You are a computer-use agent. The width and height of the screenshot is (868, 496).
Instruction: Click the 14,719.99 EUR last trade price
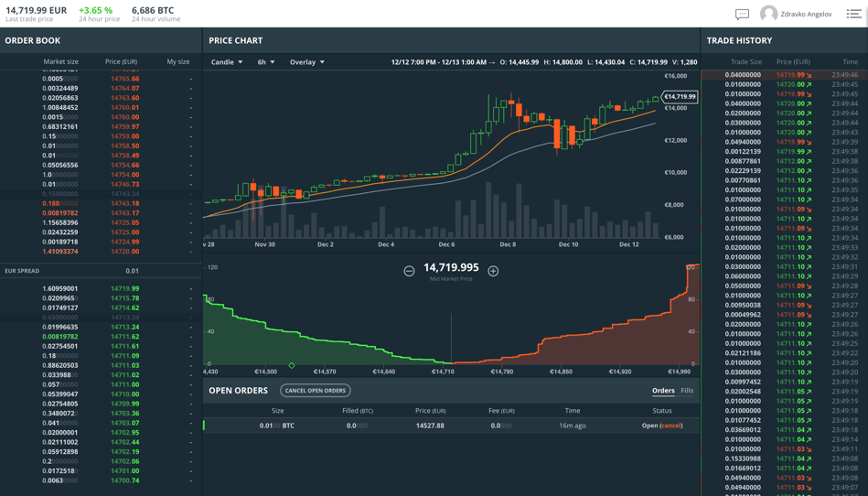pyautogui.click(x=36, y=10)
